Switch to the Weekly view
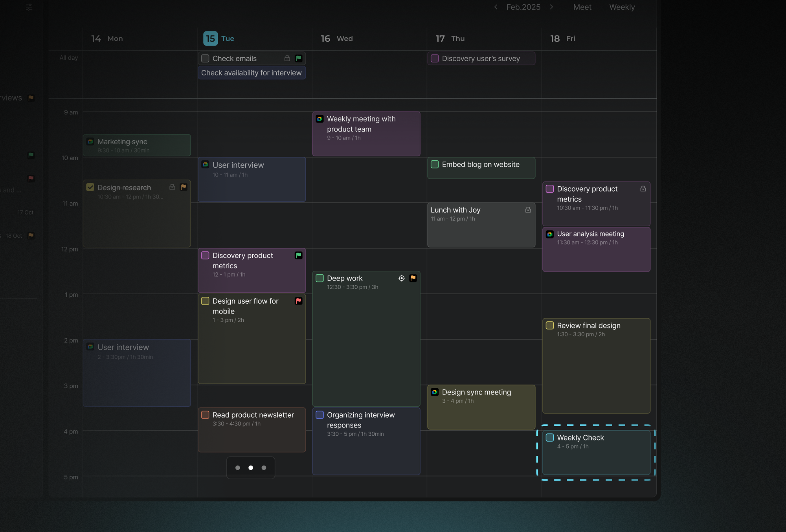The width and height of the screenshot is (786, 532). 622,7
